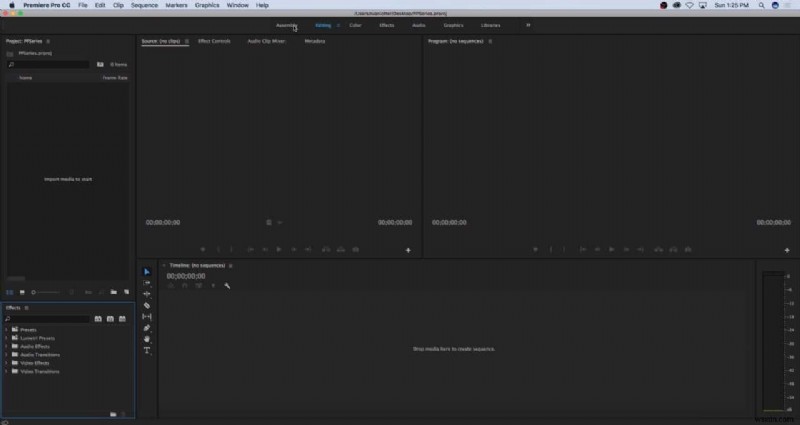This screenshot has width=800, height=425.
Task: Select the Track Select Forward tool
Action: coord(147,283)
